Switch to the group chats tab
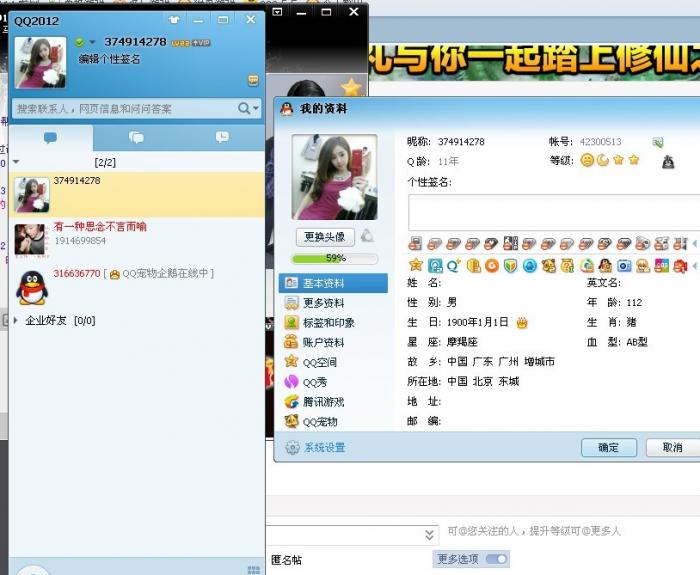Viewport: 700px width, 575px height. click(x=136, y=138)
